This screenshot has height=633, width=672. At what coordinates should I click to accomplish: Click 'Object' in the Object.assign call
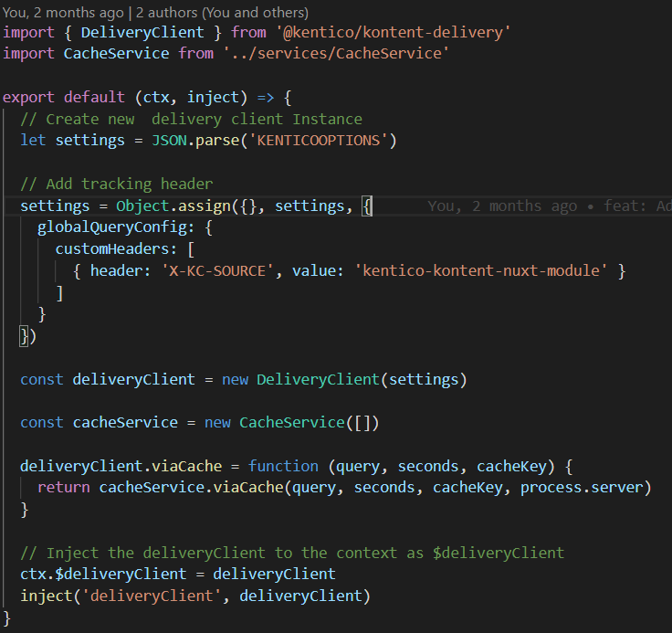tap(142, 206)
